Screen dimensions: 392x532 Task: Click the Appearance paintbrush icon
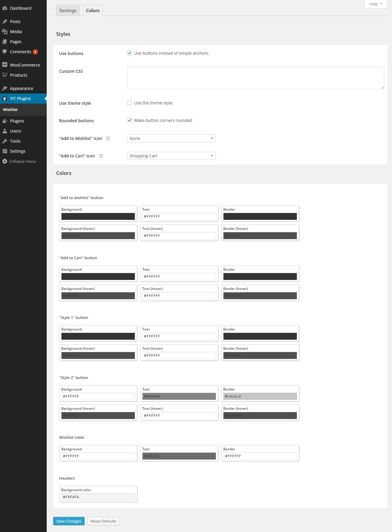(x=5, y=88)
